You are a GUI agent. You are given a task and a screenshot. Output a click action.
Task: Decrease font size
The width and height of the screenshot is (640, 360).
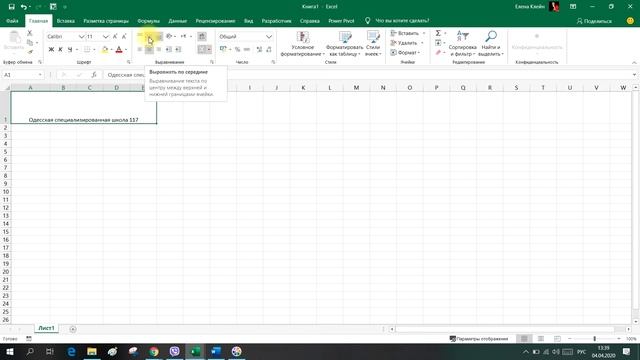(x=124, y=36)
